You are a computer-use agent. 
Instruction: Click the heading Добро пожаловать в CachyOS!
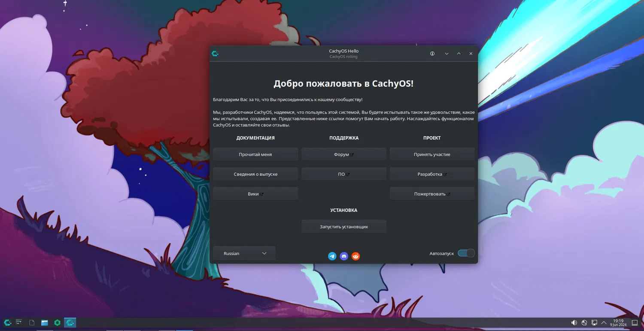[x=343, y=84]
